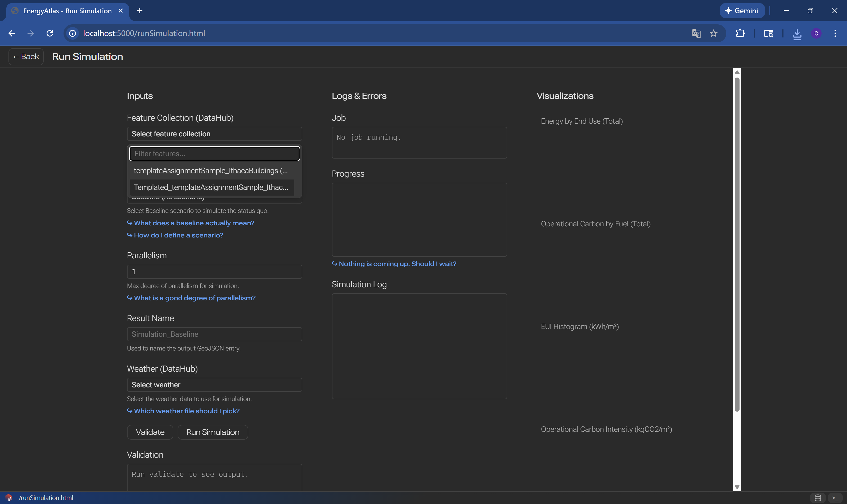Open the Extensions puzzle icon
Image resolution: width=847 pixels, height=504 pixels.
[740, 33]
